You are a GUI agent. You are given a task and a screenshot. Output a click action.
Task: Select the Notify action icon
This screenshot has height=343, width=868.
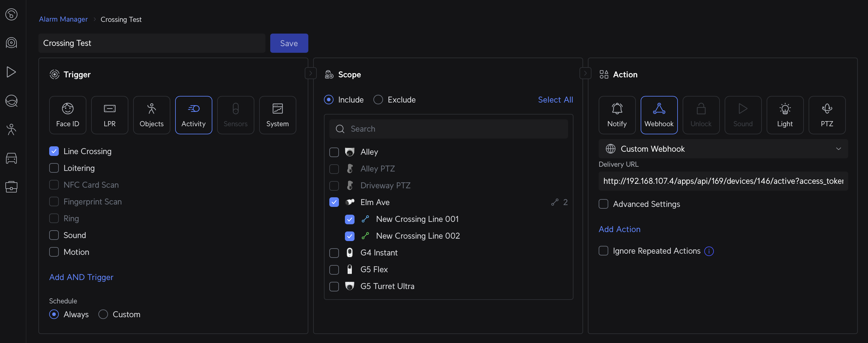point(617,115)
